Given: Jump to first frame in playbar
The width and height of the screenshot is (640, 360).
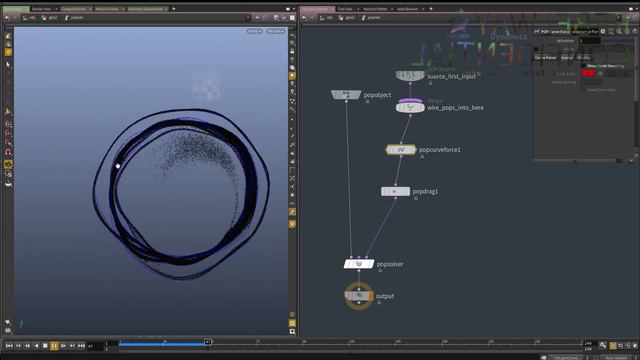Looking at the screenshot, I should tap(9, 346).
